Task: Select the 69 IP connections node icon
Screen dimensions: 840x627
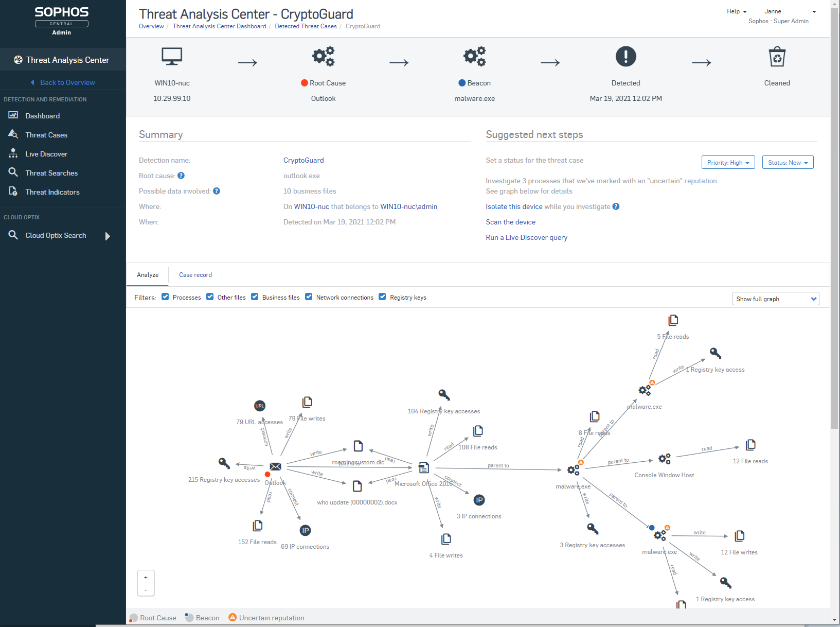Action: [305, 530]
